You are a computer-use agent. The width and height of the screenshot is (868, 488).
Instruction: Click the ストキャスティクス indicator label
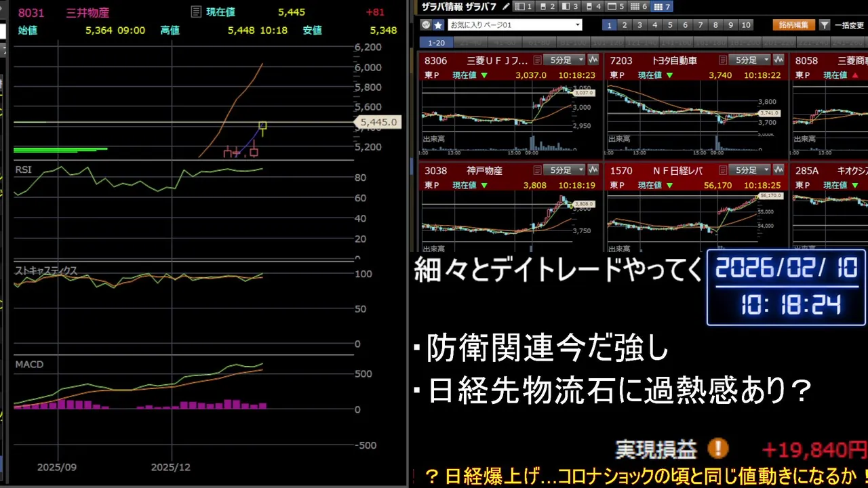pos(46,270)
